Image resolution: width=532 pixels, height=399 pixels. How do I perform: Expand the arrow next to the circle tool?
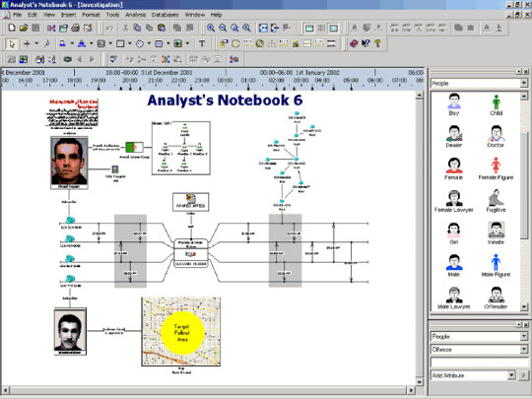point(149,43)
